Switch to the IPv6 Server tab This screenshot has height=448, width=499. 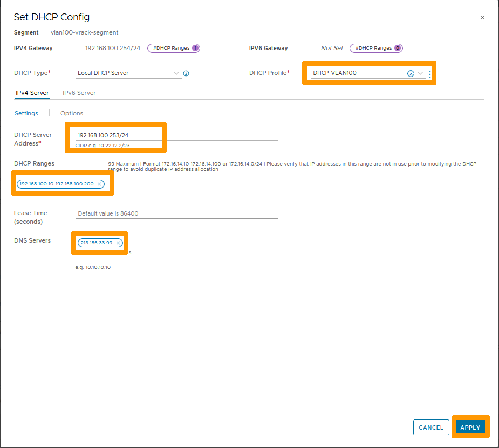point(79,92)
